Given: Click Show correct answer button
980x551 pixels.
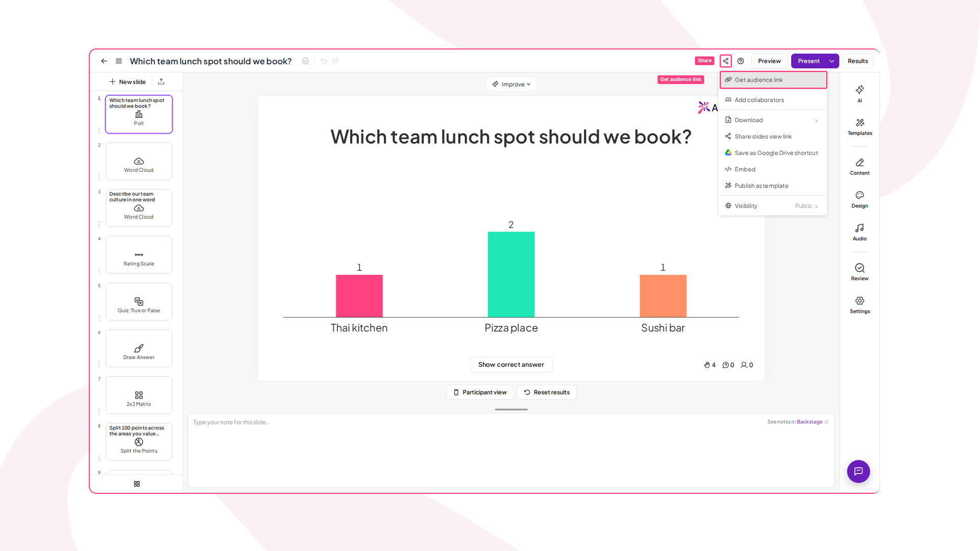Looking at the screenshot, I should [511, 365].
